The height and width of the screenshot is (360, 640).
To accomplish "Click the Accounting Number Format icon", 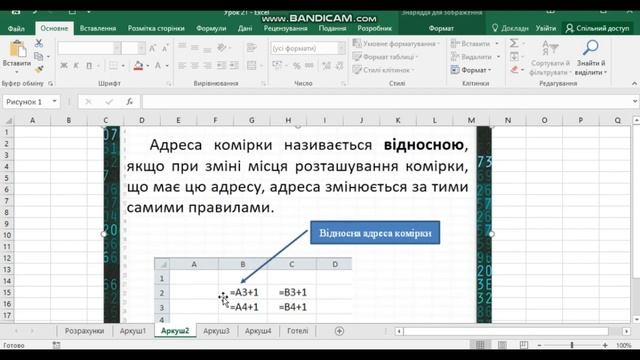I will (x=277, y=65).
